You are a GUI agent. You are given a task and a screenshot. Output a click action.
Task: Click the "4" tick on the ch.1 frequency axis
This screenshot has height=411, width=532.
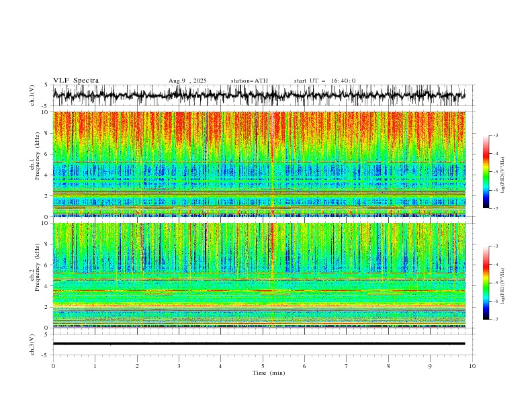click(x=46, y=175)
